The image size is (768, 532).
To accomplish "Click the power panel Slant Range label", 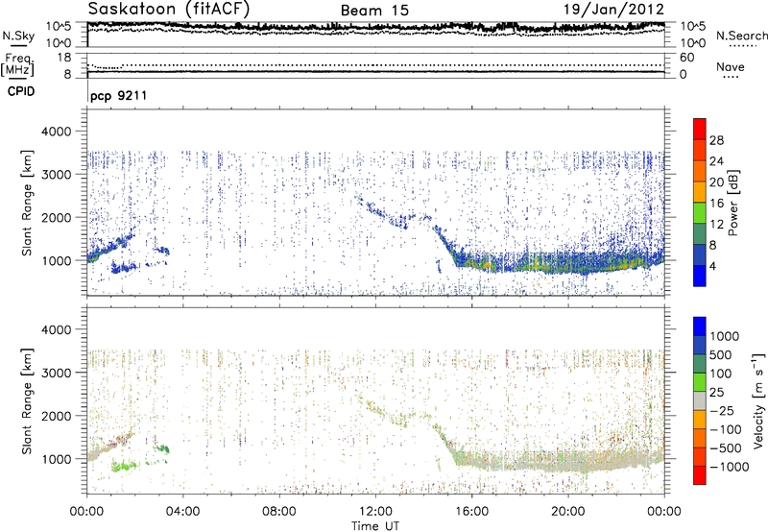I will pyautogui.click(x=27, y=203).
